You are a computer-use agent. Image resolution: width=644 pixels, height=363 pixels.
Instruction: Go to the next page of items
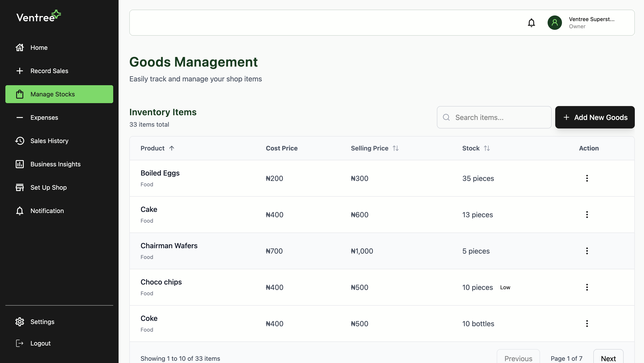click(x=609, y=358)
